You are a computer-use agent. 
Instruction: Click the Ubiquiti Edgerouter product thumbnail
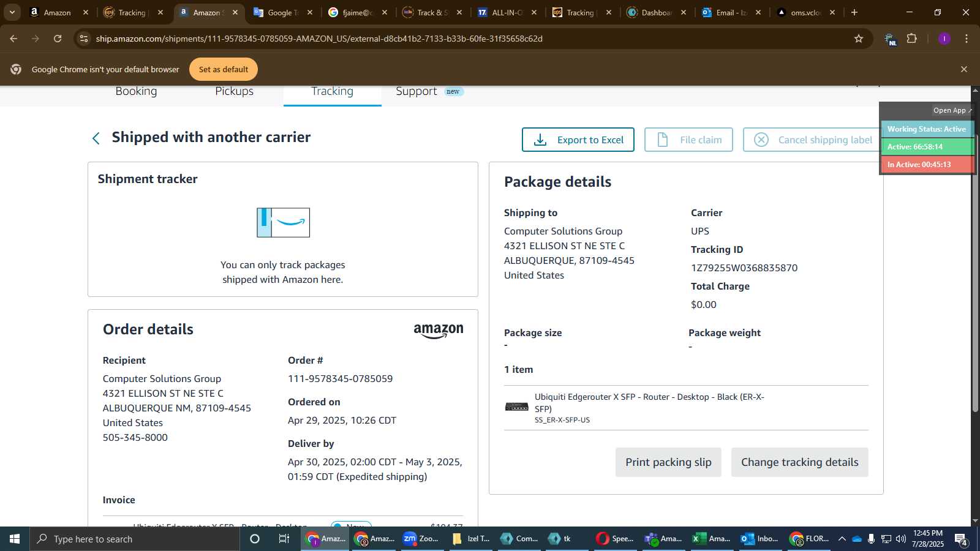coord(516,407)
